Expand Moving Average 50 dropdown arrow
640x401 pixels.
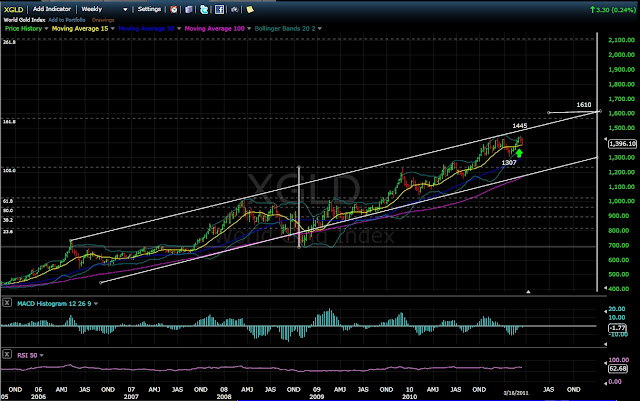pyautogui.click(x=179, y=29)
